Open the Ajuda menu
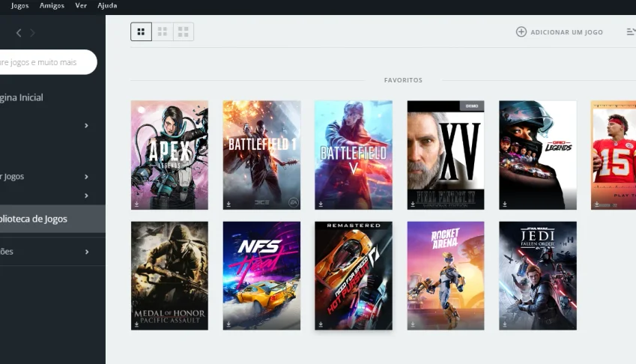 tap(107, 6)
